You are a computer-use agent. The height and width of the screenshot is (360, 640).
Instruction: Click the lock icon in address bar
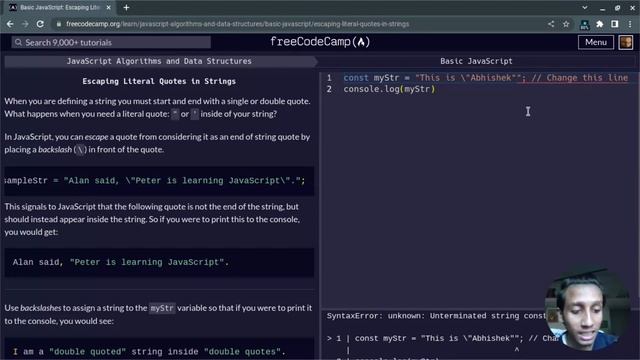coord(59,24)
